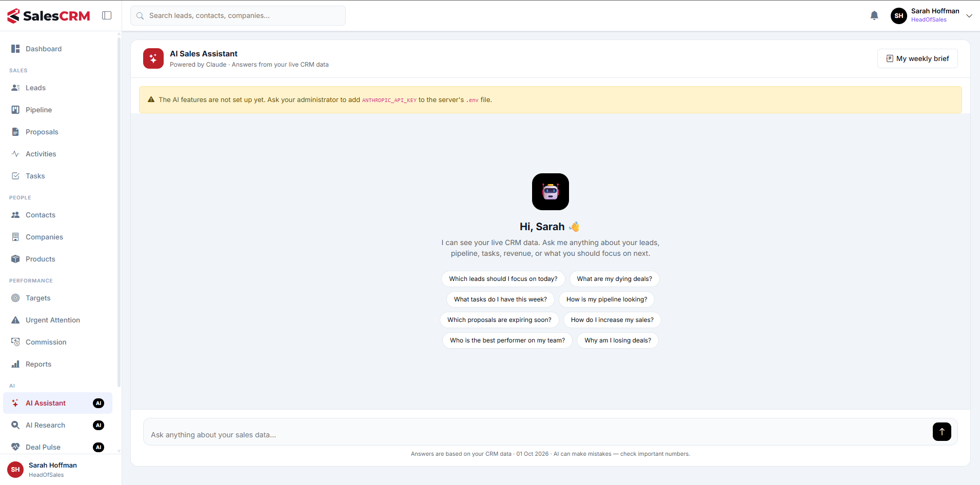Click the AI badge next to AI Research
The width and height of the screenshot is (980, 485).
[x=99, y=425]
